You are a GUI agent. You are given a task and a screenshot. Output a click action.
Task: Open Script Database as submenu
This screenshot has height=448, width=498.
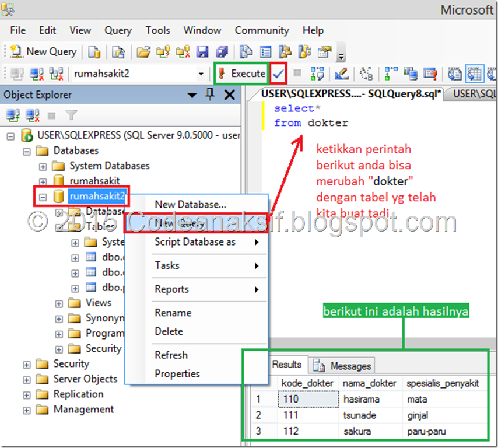tap(197, 242)
